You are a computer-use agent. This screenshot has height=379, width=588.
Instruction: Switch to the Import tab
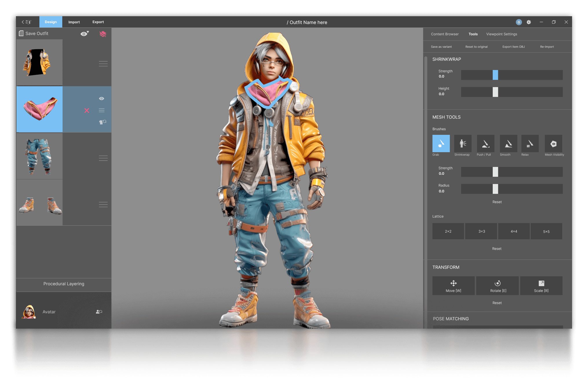click(x=74, y=22)
